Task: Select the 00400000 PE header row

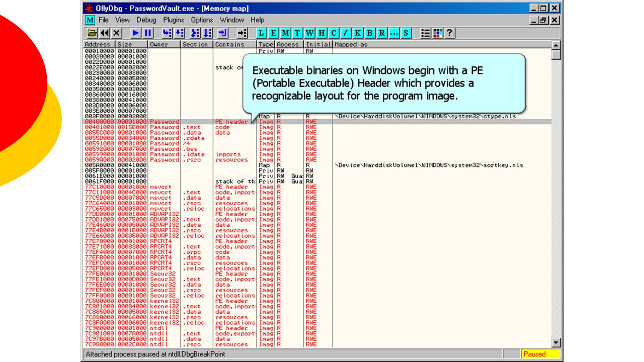Action: pos(317,122)
